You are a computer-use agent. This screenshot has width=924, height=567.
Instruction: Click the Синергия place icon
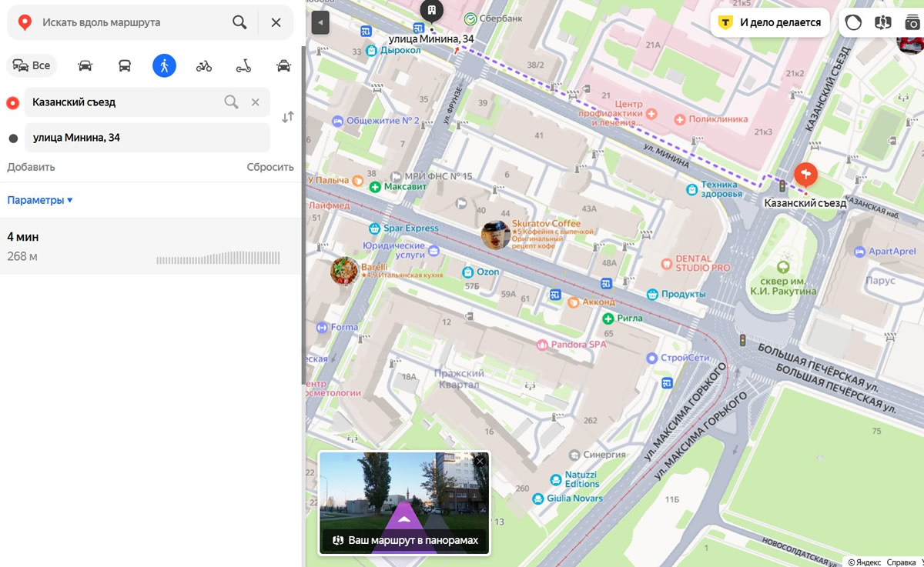[x=574, y=455]
